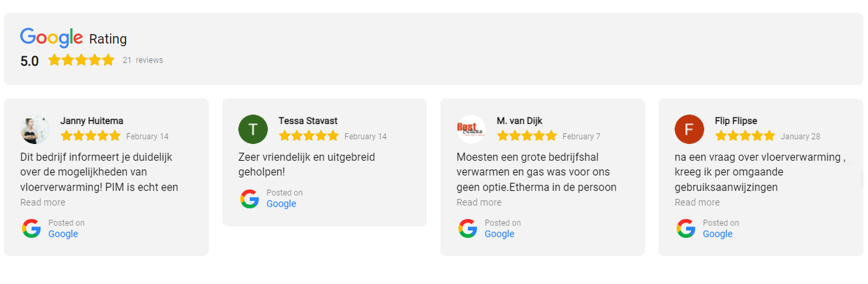The height and width of the screenshot is (284, 868).
Task: Open the Google link under Flip Flipse's review
Action: point(718,234)
